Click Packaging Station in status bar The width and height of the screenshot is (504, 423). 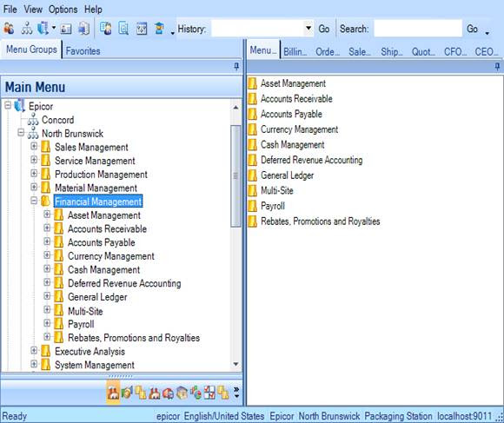(398, 416)
